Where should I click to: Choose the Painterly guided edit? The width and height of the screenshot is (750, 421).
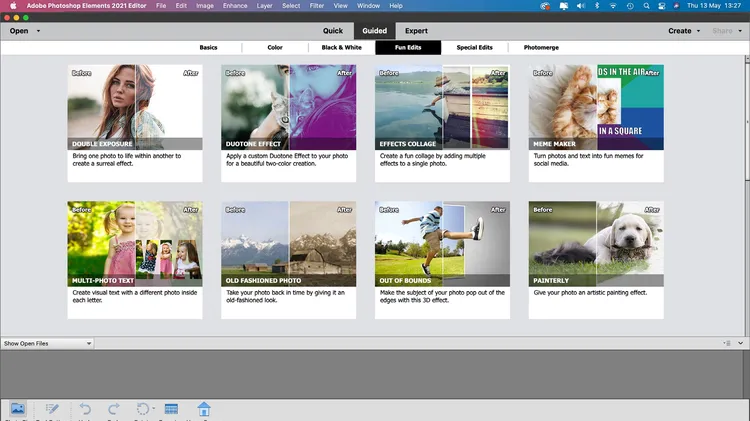(x=596, y=260)
